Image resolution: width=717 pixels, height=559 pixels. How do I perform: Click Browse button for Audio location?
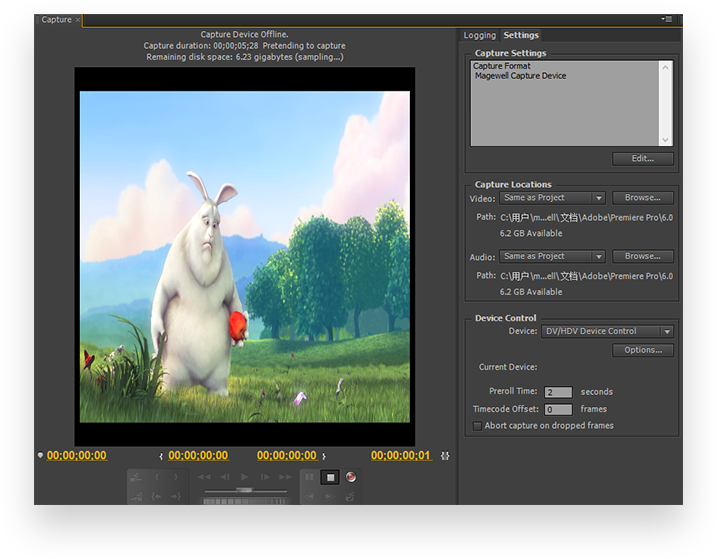(x=642, y=256)
